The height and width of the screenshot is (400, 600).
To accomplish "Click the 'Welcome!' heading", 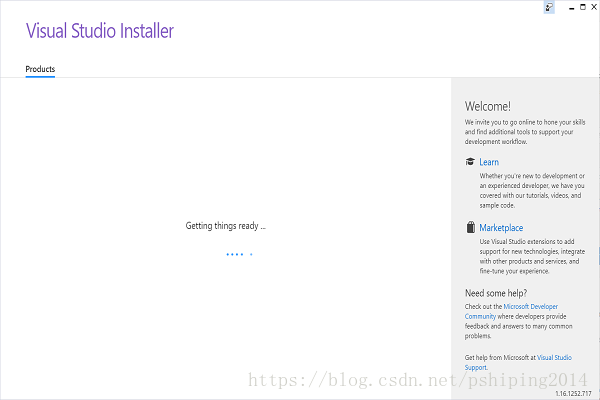I will [488, 106].
